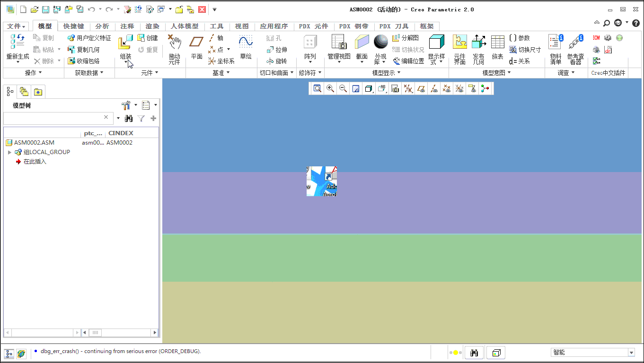
Task: Open the User Defined Feature (用户定义特征) tool
Action: (x=89, y=38)
